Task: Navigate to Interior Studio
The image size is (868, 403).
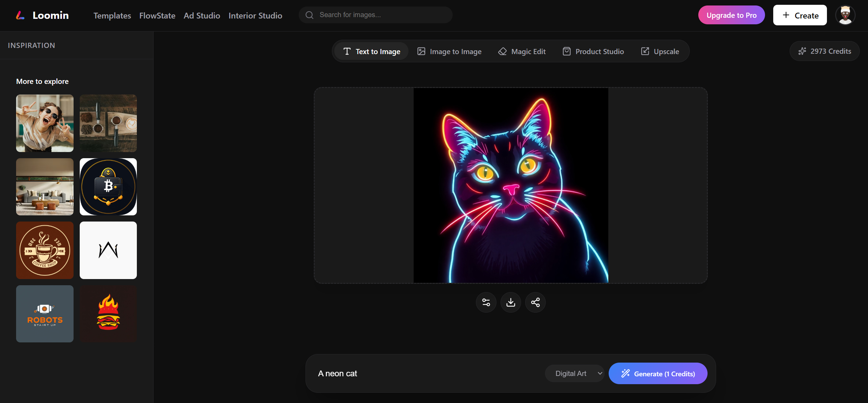Action: (x=255, y=15)
